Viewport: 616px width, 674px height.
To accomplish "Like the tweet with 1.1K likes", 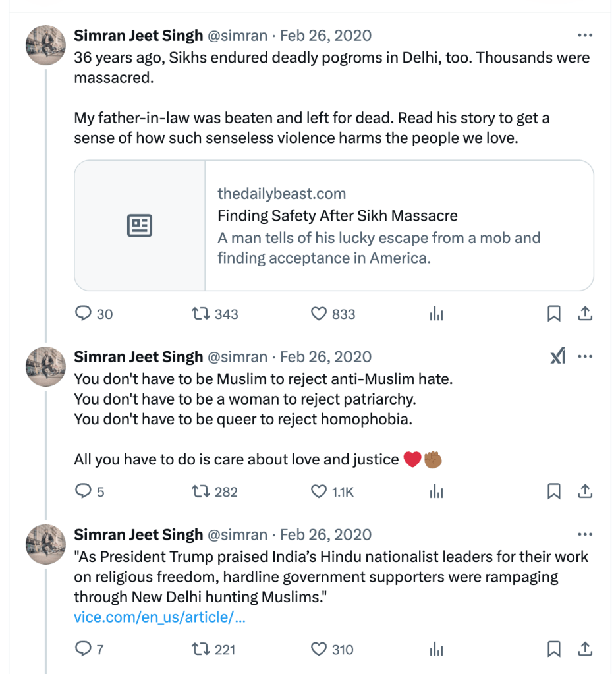I will point(319,491).
